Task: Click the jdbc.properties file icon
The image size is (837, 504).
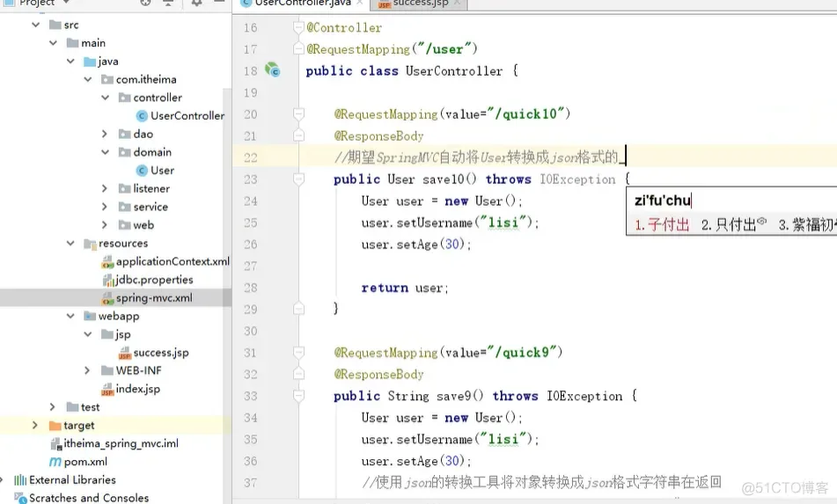Action: [108, 280]
